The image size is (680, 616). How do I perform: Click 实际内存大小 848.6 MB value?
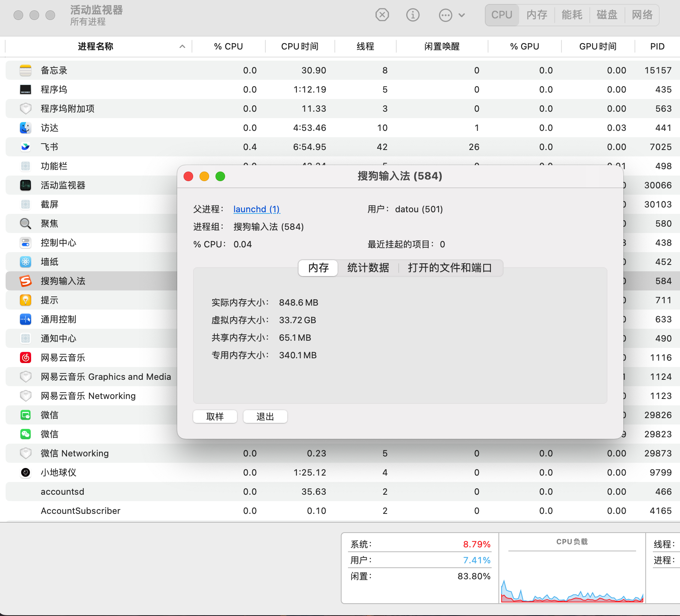(x=298, y=302)
